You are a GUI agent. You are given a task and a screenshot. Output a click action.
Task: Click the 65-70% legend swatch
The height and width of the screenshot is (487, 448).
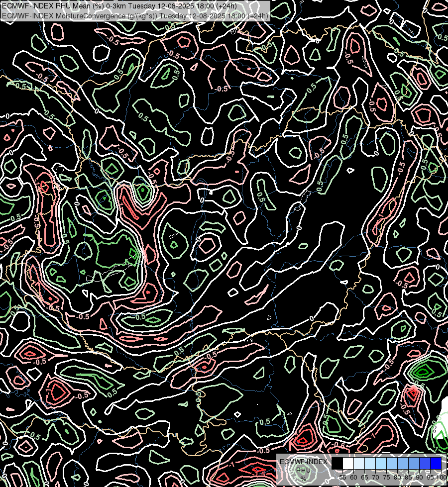(x=370, y=463)
